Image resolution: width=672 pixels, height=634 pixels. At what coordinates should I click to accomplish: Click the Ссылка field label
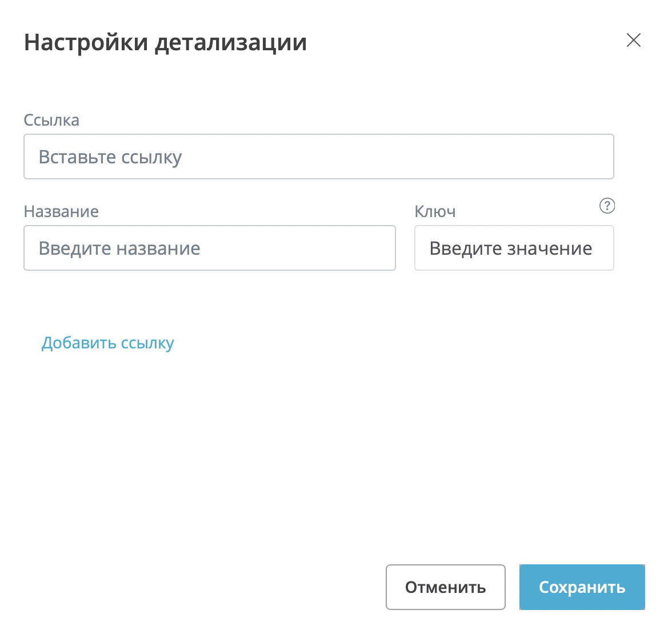point(51,120)
